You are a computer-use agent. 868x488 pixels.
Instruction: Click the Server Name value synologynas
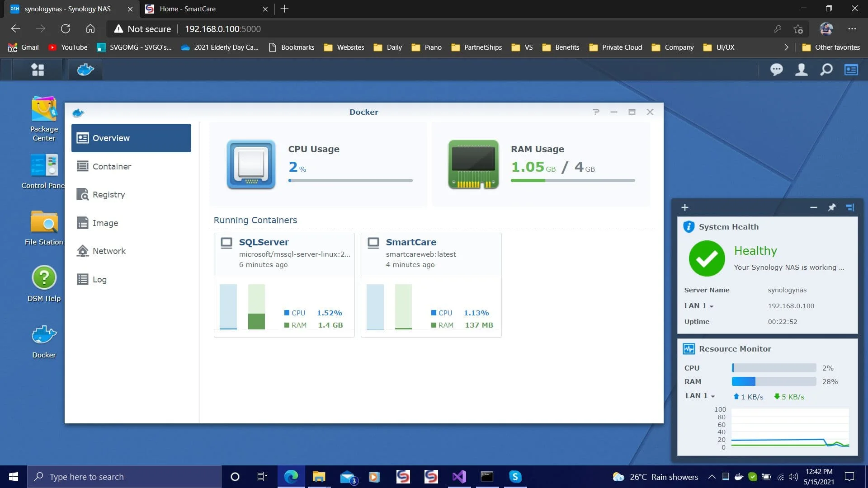[787, 290]
